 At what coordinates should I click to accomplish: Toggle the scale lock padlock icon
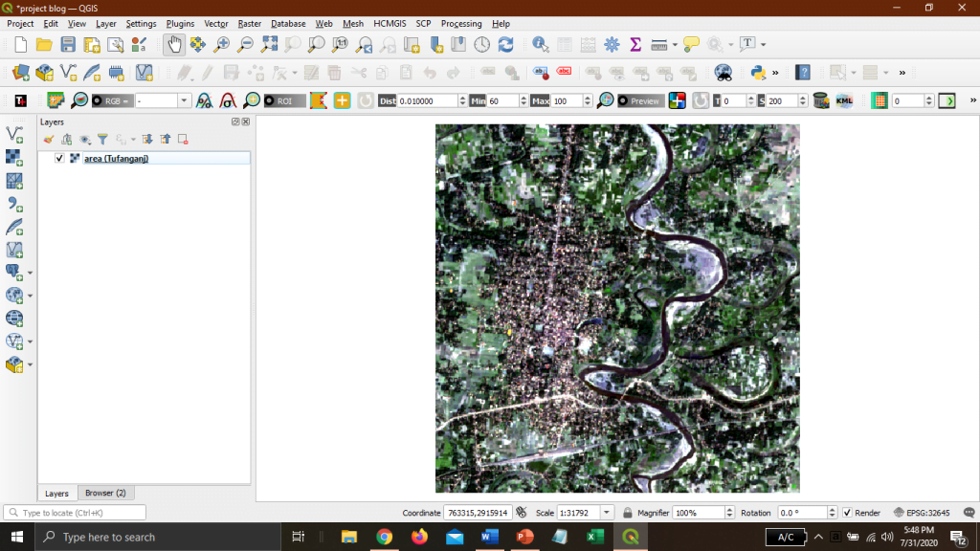627,513
